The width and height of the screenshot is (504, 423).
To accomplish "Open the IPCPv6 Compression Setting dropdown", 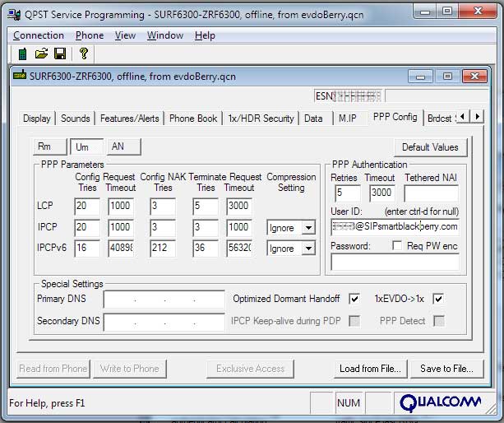I will click(308, 248).
